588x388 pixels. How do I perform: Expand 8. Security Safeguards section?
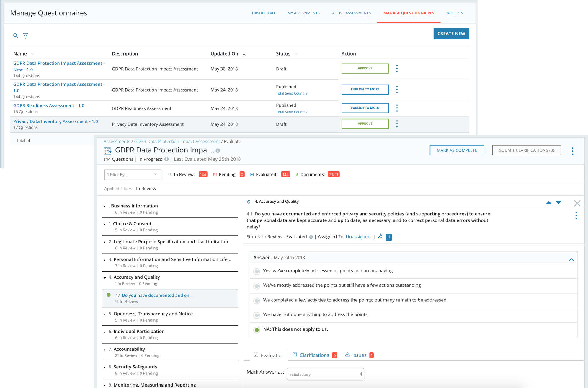tap(104, 368)
